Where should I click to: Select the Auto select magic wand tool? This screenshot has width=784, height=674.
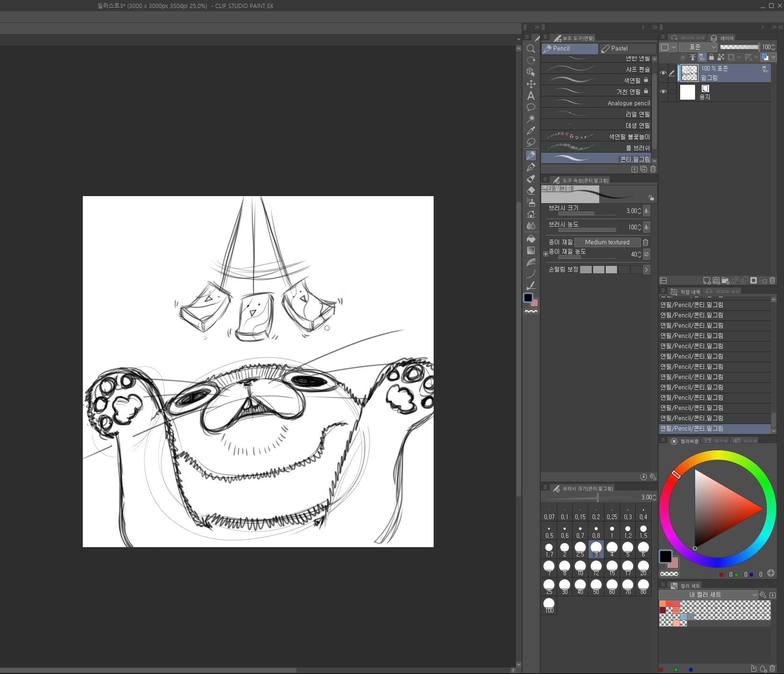531,119
